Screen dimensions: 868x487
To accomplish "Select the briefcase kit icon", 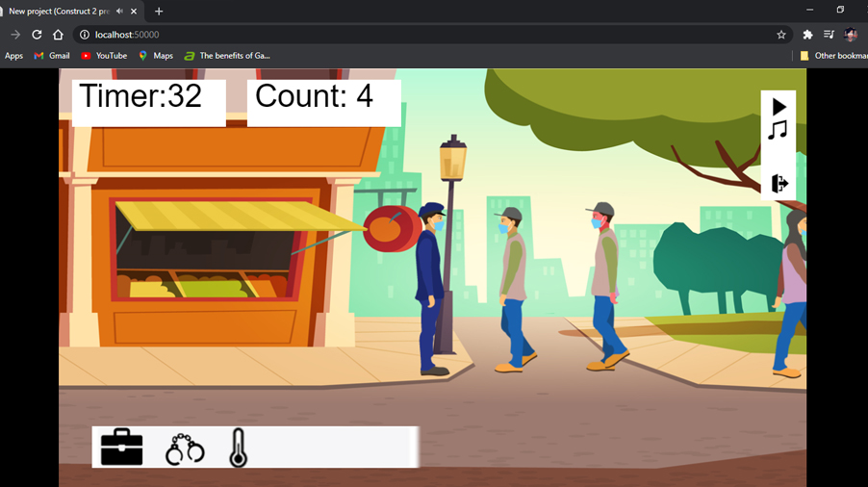I will click(121, 448).
